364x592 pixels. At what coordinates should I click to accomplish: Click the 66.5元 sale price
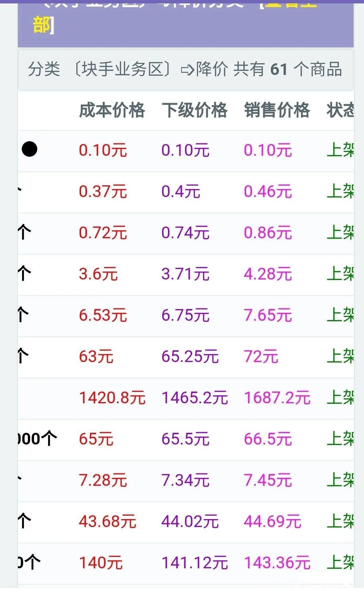pos(268,439)
